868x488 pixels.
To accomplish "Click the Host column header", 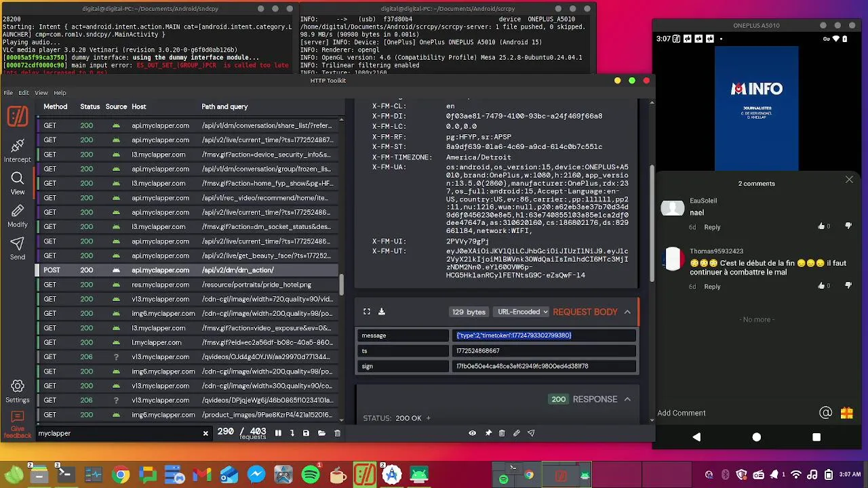I will click(139, 106).
